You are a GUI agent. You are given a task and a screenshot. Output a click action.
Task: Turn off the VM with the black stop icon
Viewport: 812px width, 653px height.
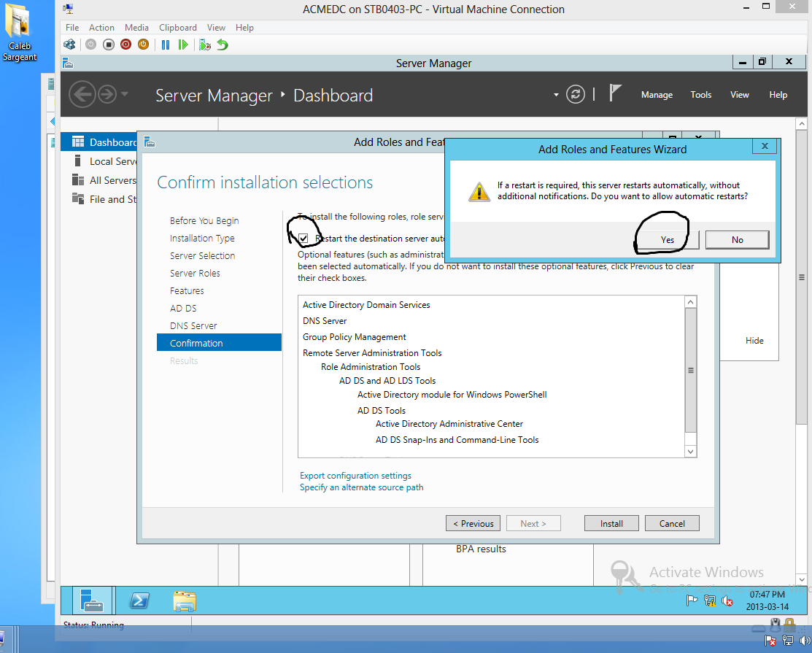pos(108,45)
